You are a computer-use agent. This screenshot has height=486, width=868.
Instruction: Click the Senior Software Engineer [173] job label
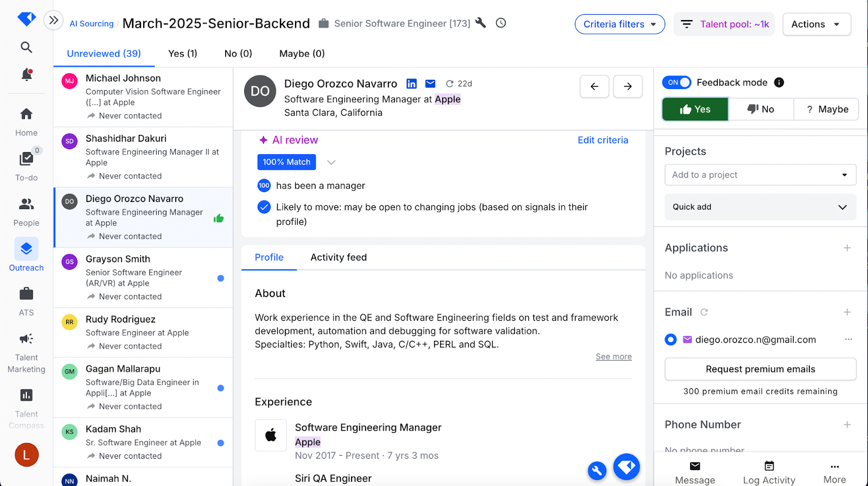point(402,23)
